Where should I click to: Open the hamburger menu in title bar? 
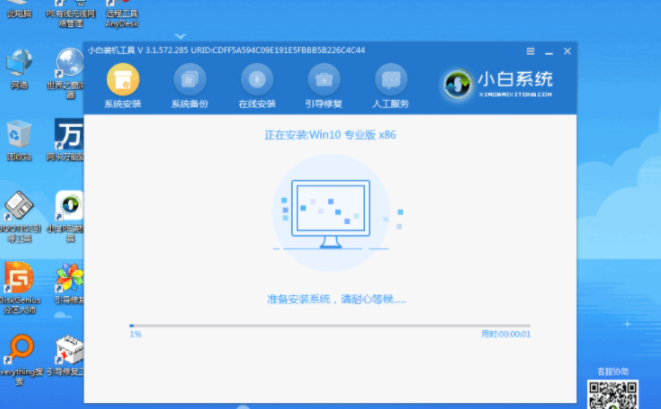tap(530, 49)
